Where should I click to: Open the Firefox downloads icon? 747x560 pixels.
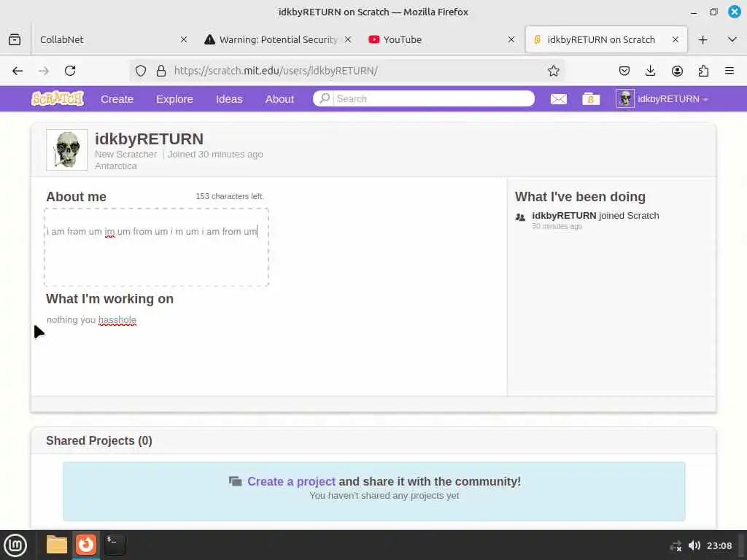pyautogui.click(x=650, y=71)
